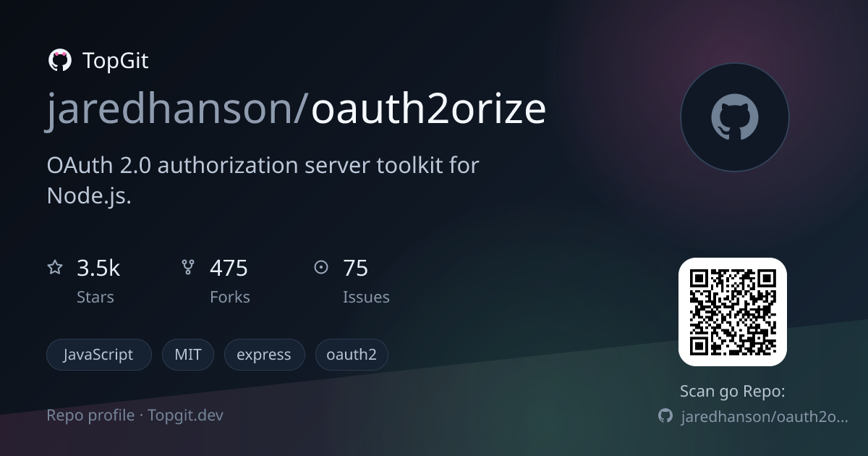
Task: Select the 475 forks count
Action: click(229, 269)
